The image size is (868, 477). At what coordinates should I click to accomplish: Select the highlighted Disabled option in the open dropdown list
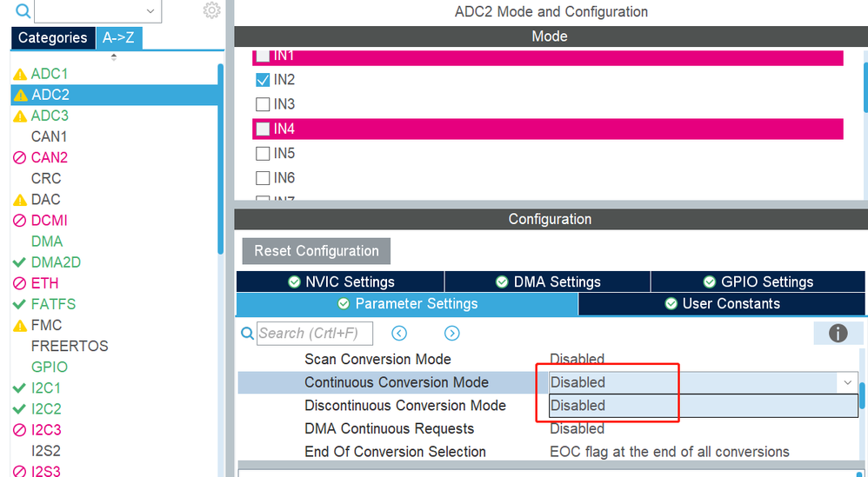click(x=703, y=406)
